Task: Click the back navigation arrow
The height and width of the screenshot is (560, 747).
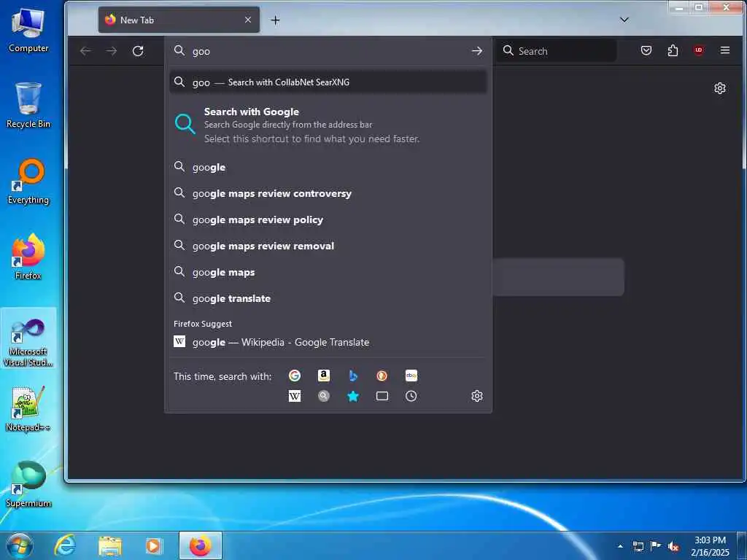Action: point(86,51)
